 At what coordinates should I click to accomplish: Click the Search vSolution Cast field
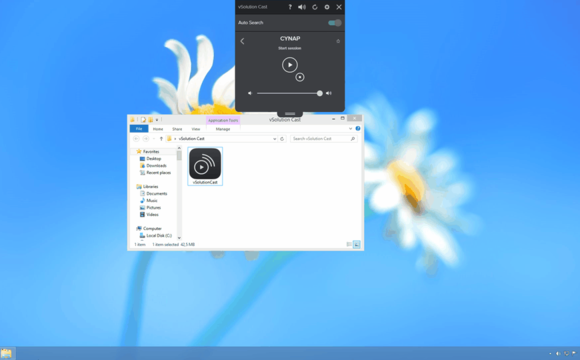[324, 138]
